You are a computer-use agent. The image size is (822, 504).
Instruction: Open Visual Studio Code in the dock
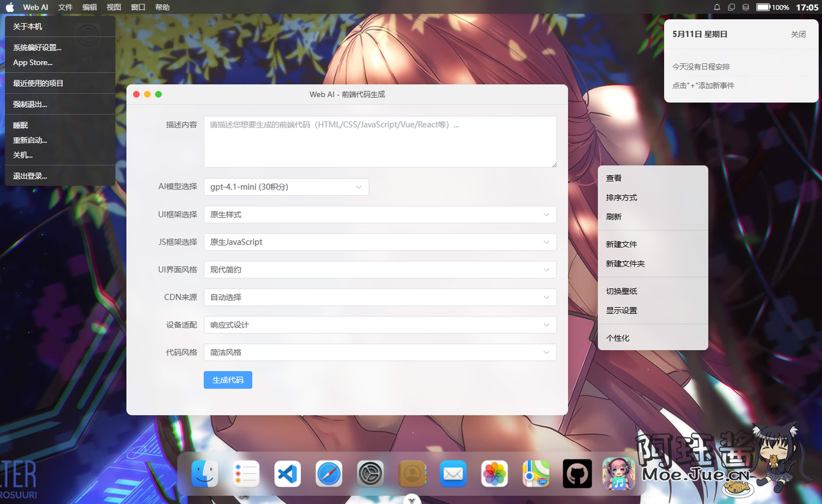click(287, 474)
